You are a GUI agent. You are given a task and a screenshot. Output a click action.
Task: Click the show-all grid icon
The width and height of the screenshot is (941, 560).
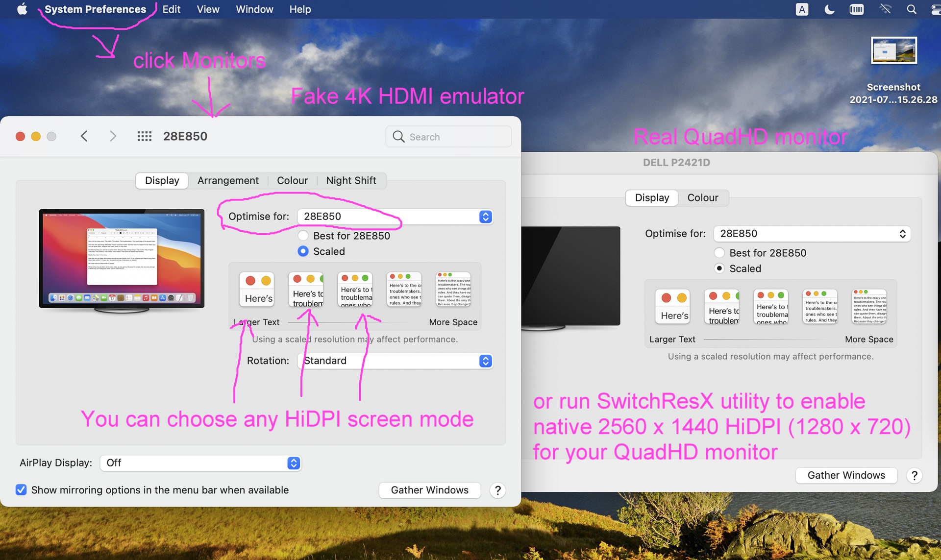tap(144, 136)
